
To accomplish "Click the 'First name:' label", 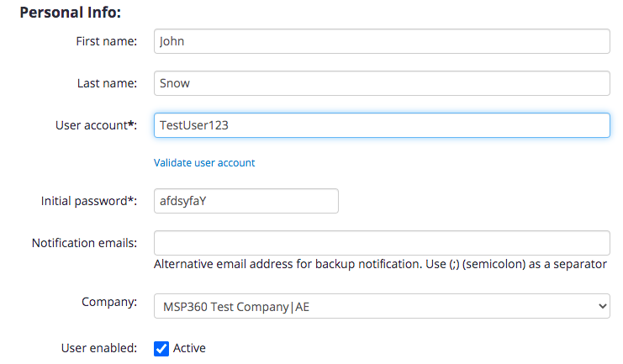I will click(x=107, y=41).
